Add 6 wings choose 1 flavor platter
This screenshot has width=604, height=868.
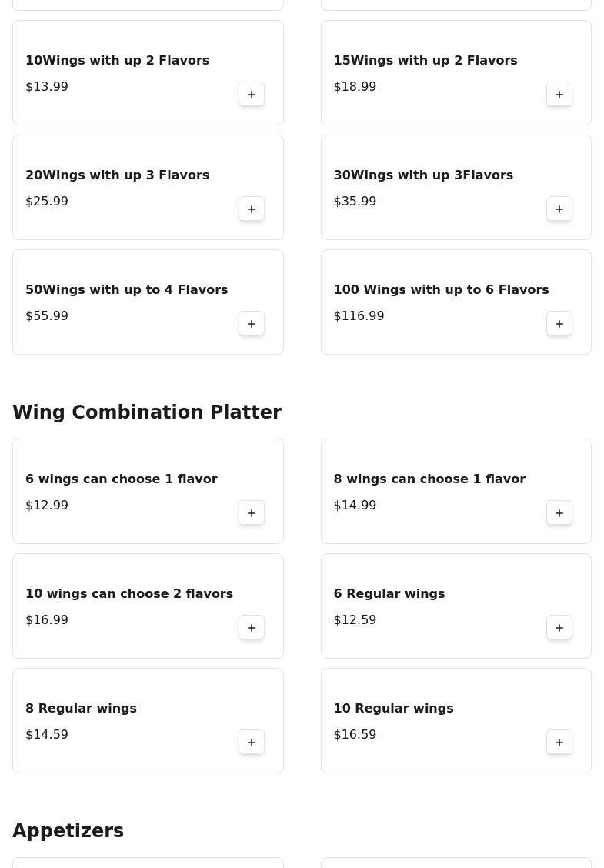pos(252,513)
